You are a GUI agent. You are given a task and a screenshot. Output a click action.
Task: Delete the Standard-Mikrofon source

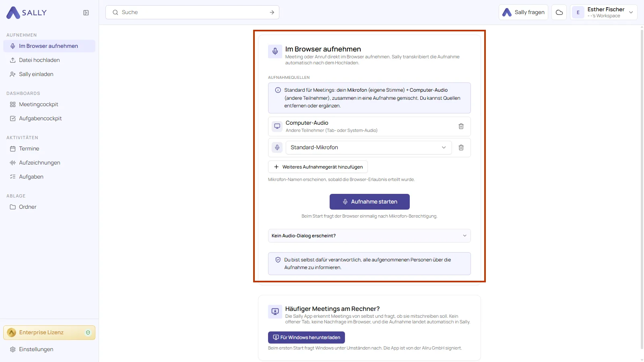[461, 148]
